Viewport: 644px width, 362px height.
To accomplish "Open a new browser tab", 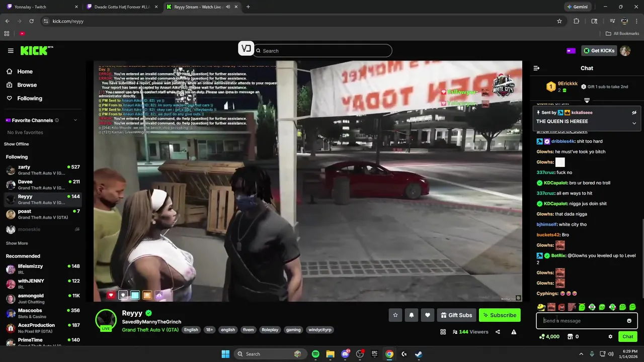I will (x=248, y=7).
